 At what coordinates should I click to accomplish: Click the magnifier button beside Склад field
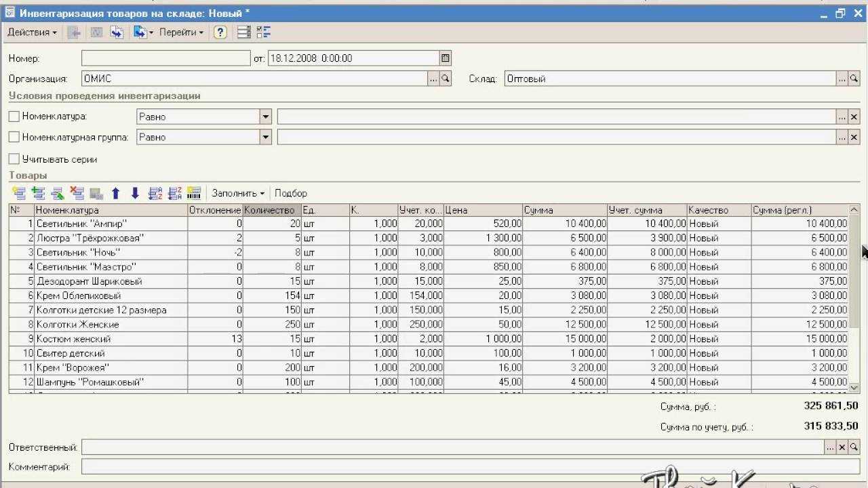[854, 79]
